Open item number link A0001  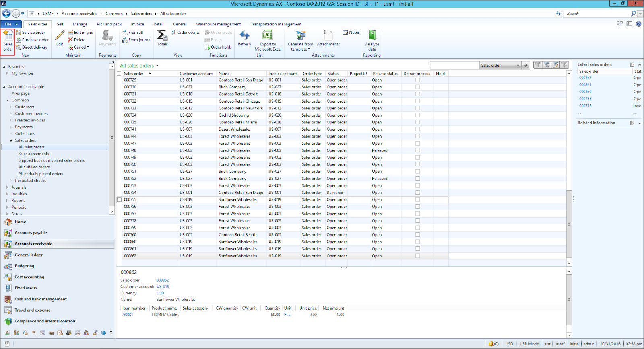coord(128,314)
